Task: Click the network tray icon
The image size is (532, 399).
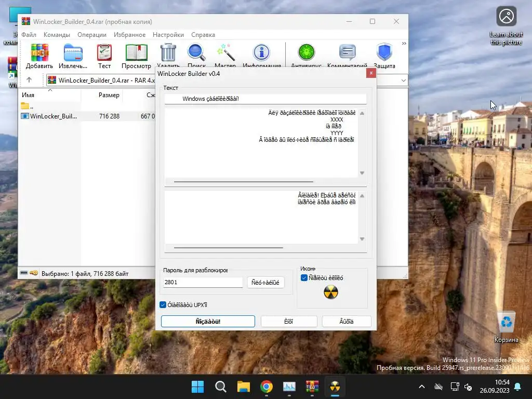Action: [x=455, y=387]
